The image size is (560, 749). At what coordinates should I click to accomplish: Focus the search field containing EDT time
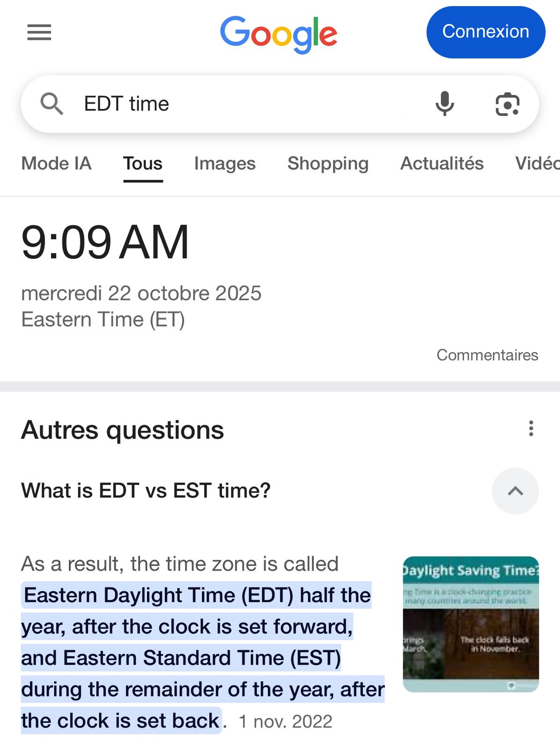248,103
